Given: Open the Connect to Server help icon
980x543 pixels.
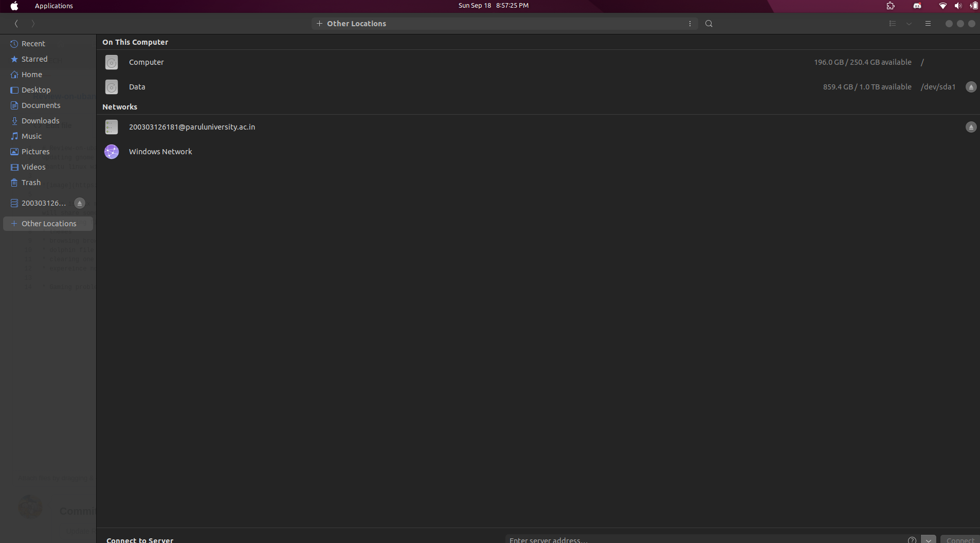Looking at the screenshot, I should pos(912,540).
